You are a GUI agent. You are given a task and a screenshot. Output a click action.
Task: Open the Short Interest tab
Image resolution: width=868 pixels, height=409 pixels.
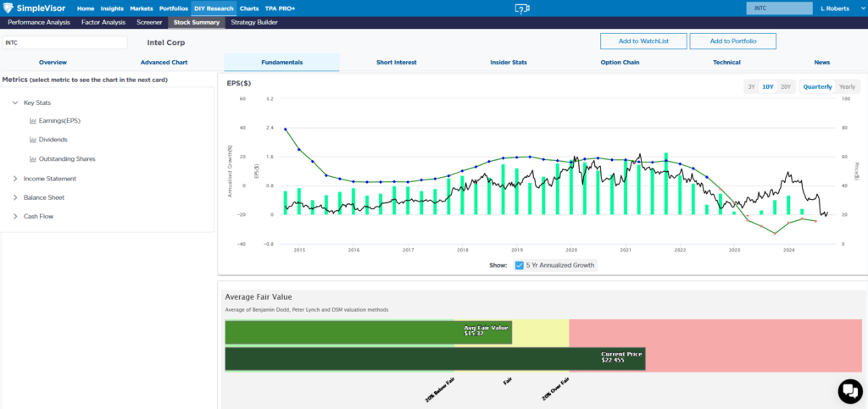tap(396, 63)
